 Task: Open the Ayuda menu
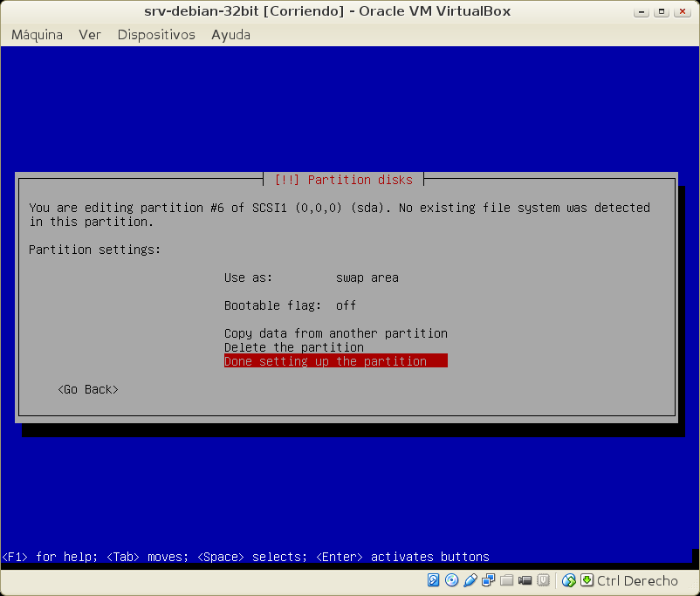230,35
